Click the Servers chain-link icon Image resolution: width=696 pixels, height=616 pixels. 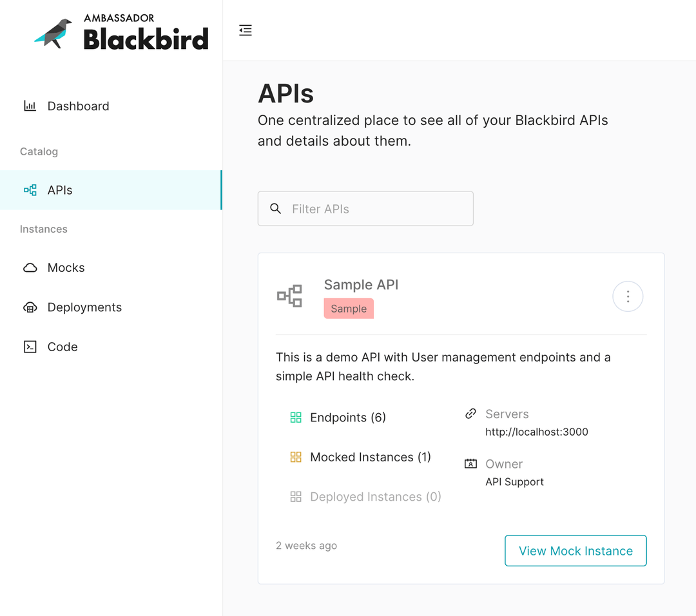coord(470,414)
